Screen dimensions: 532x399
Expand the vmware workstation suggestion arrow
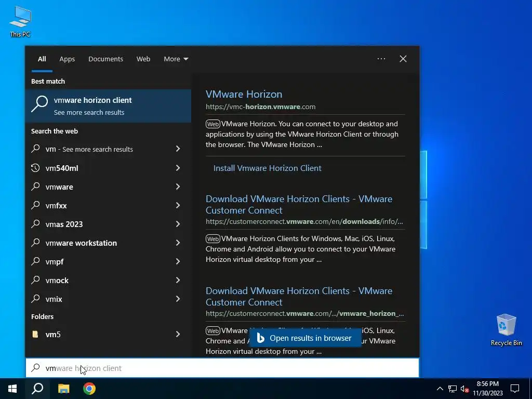178,243
